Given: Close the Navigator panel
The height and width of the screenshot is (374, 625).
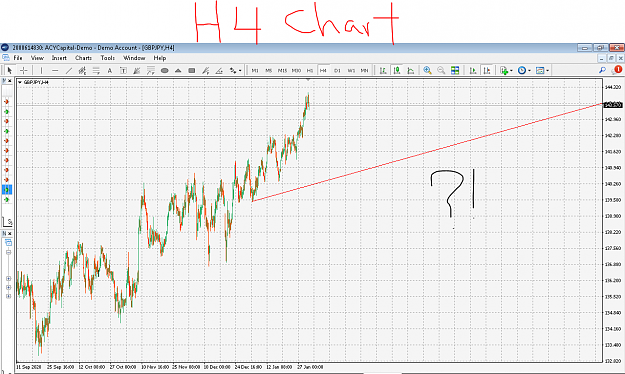Looking at the screenshot, I should click(x=10, y=234).
